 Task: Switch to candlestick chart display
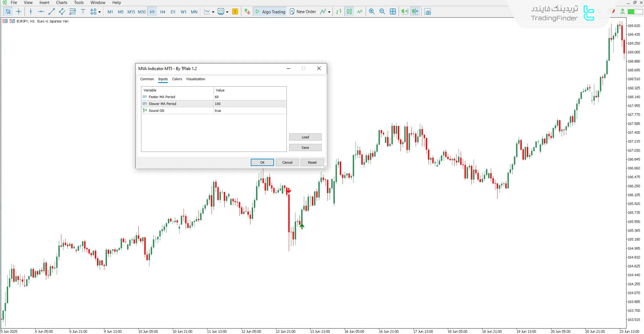point(349,12)
